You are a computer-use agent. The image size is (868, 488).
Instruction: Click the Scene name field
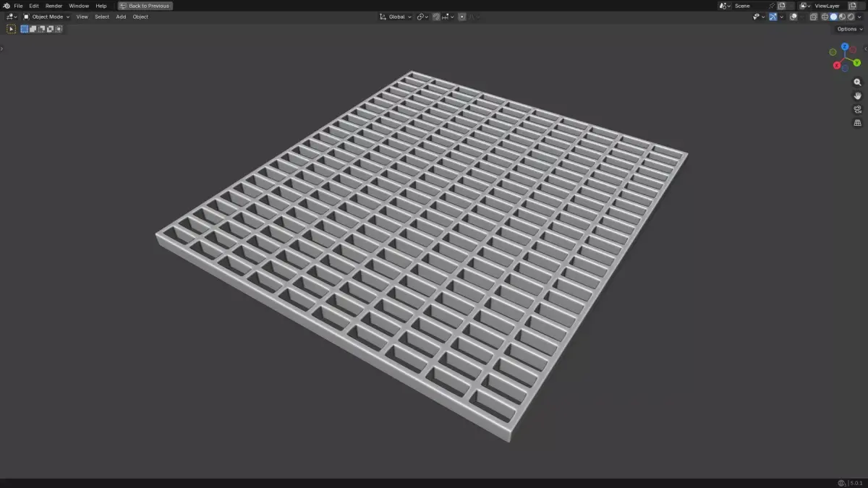pos(750,6)
